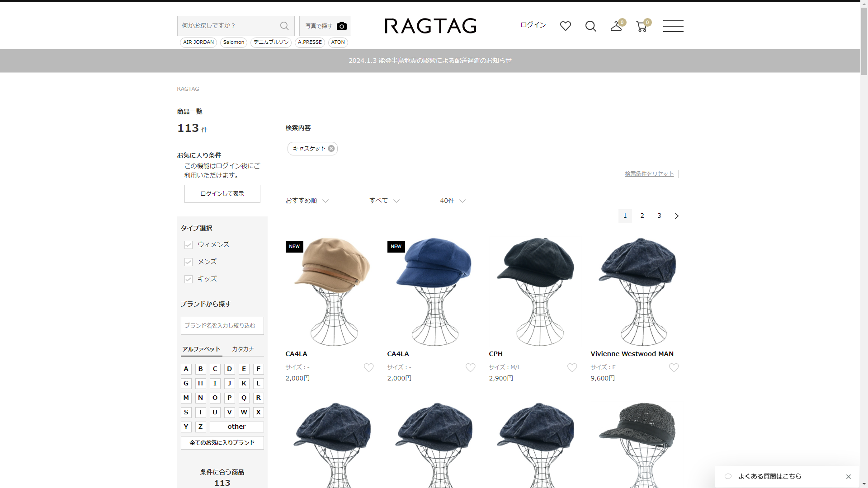Favorite the beige CA4LA cap with heart
This screenshot has width=868, height=488.
369,367
